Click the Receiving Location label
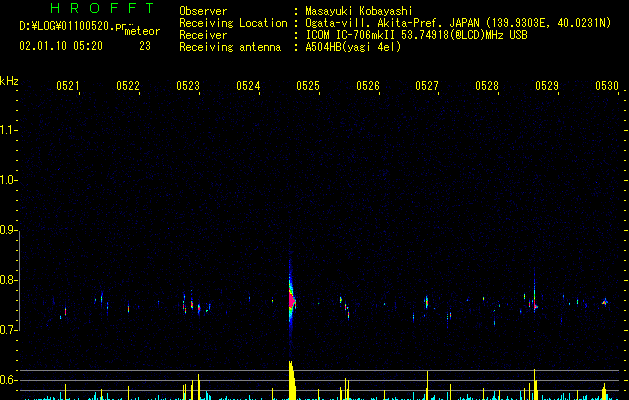 pyautogui.click(x=233, y=23)
